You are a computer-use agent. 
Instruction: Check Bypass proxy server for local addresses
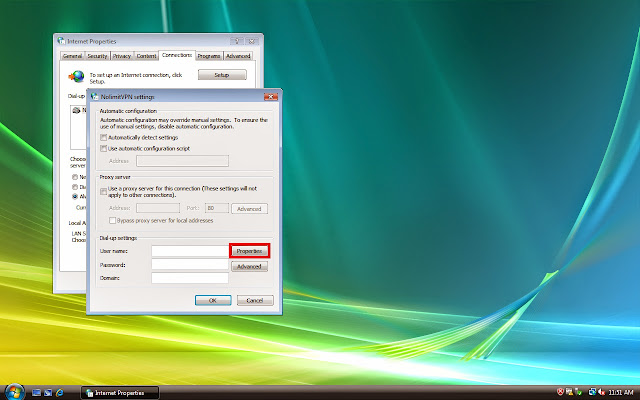tap(112, 220)
